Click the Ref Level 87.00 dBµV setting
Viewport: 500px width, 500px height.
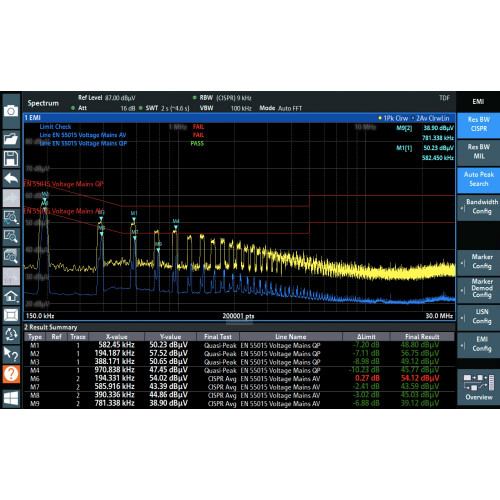[107, 98]
